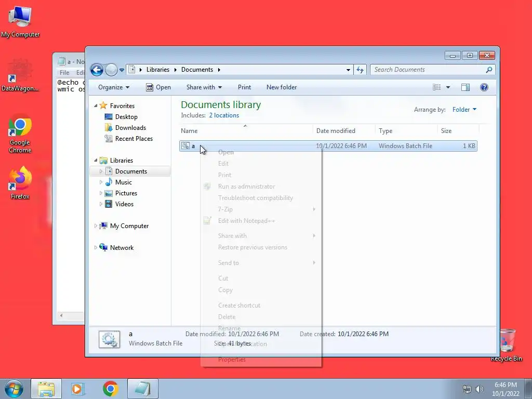Create a New folder
Screen dimensions: 532x399
click(282, 87)
